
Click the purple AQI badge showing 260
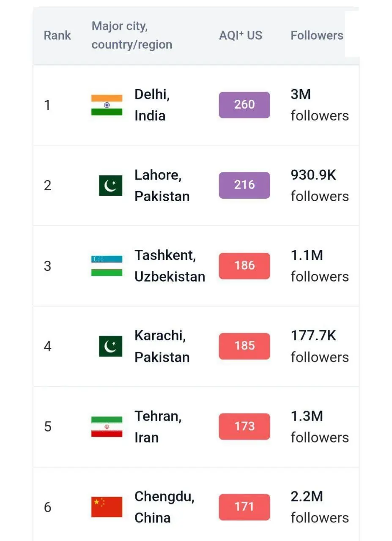(x=244, y=105)
